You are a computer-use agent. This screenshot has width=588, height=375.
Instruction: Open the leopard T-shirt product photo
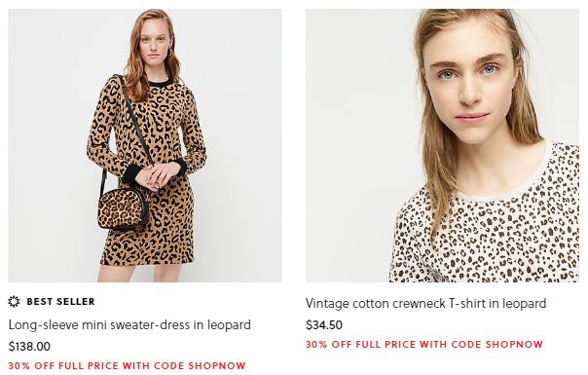(443, 145)
